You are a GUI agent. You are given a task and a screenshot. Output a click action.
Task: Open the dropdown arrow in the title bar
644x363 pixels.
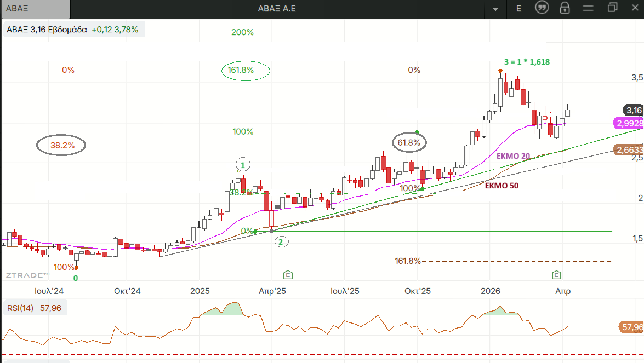pos(496,9)
